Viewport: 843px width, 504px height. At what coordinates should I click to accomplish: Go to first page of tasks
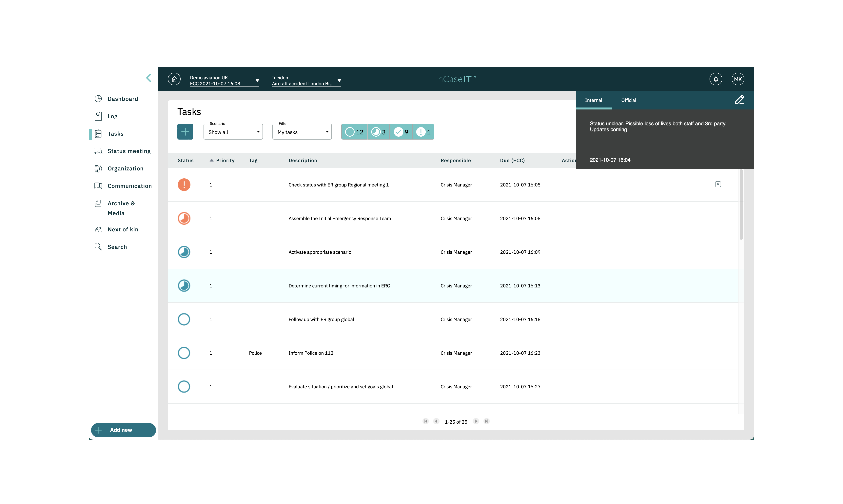click(426, 421)
